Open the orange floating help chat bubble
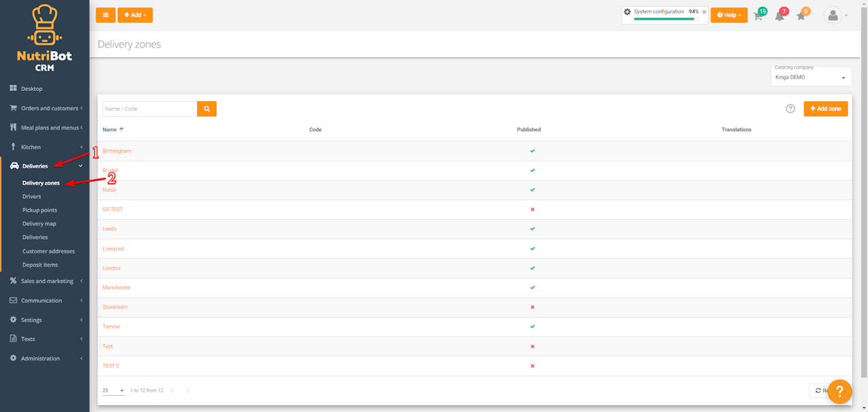 (x=839, y=391)
